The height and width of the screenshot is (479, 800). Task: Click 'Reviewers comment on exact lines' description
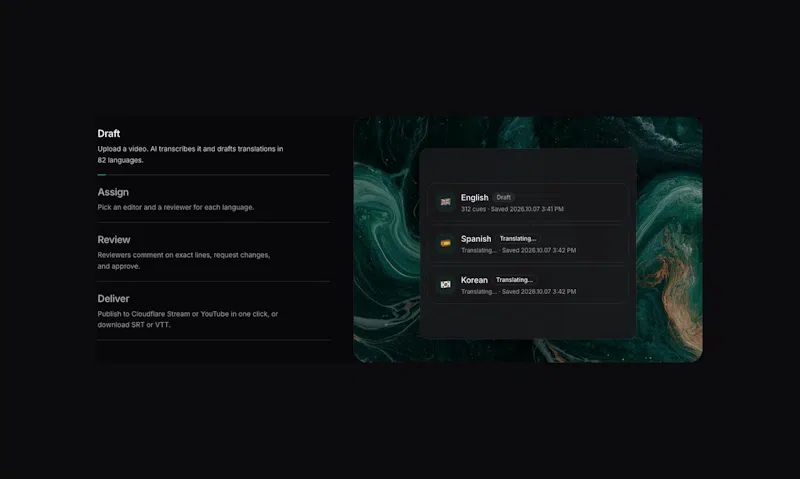pyautogui.click(x=184, y=260)
